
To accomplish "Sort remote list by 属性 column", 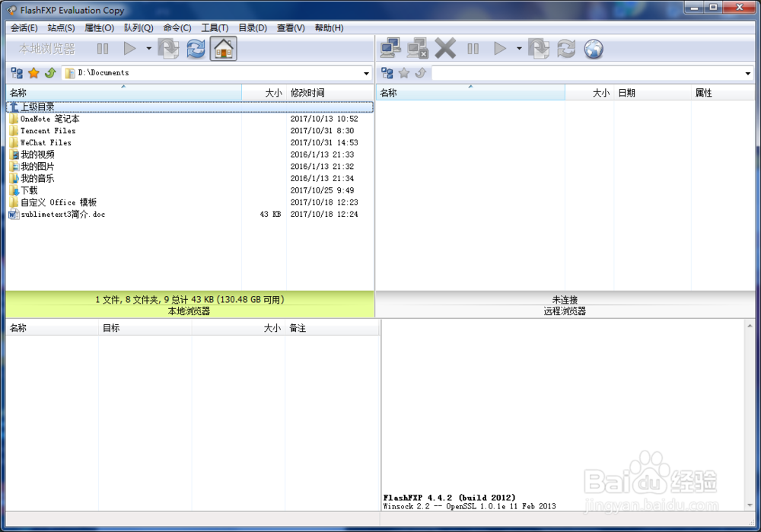I will point(723,93).
